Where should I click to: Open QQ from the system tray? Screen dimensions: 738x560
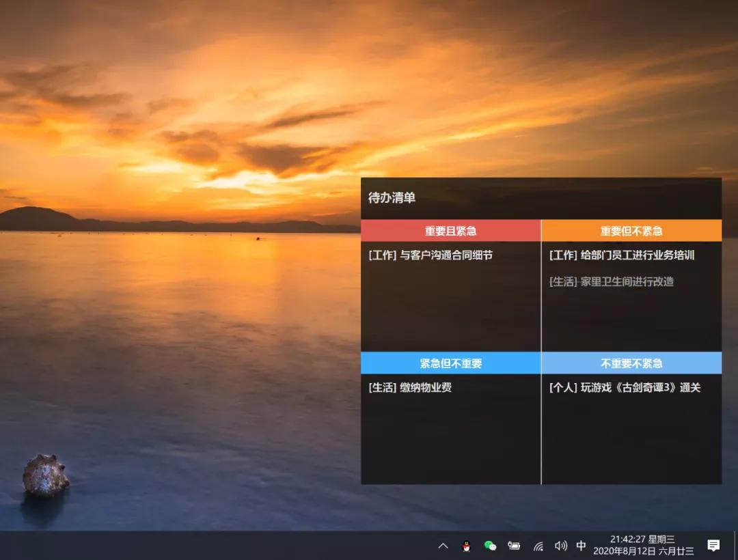[465, 546]
